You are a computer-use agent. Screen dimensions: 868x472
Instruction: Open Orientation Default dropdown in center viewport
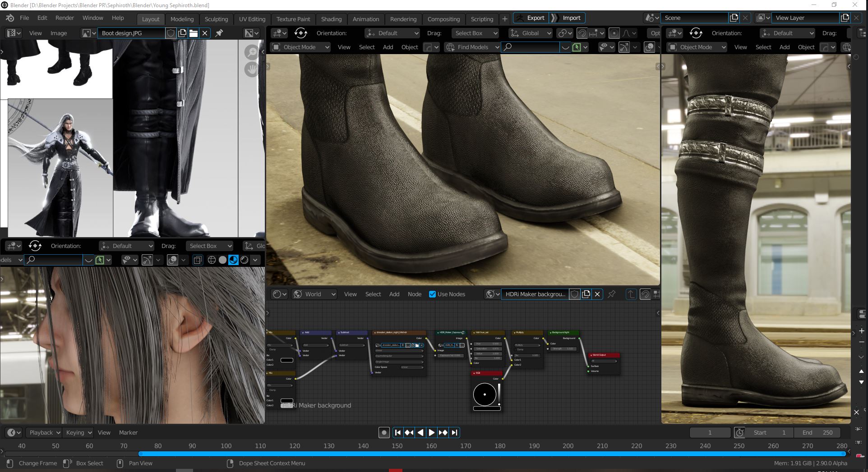click(x=392, y=33)
